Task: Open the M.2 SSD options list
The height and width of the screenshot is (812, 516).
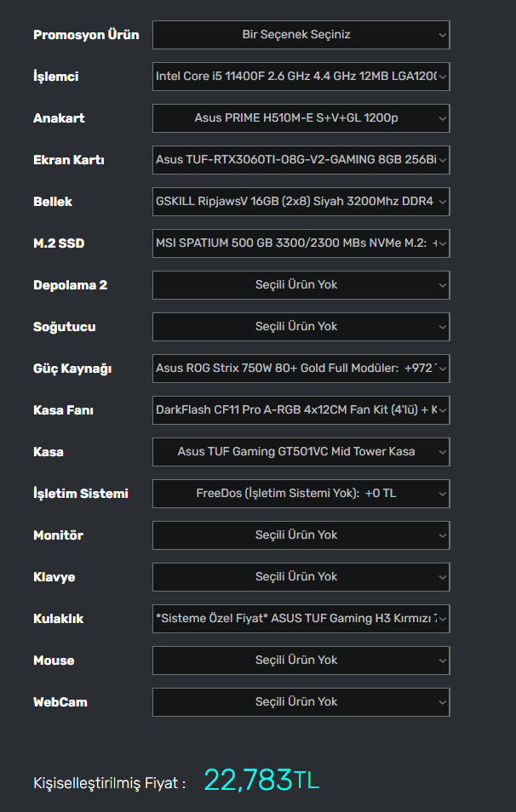Action: [x=301, y=243]
